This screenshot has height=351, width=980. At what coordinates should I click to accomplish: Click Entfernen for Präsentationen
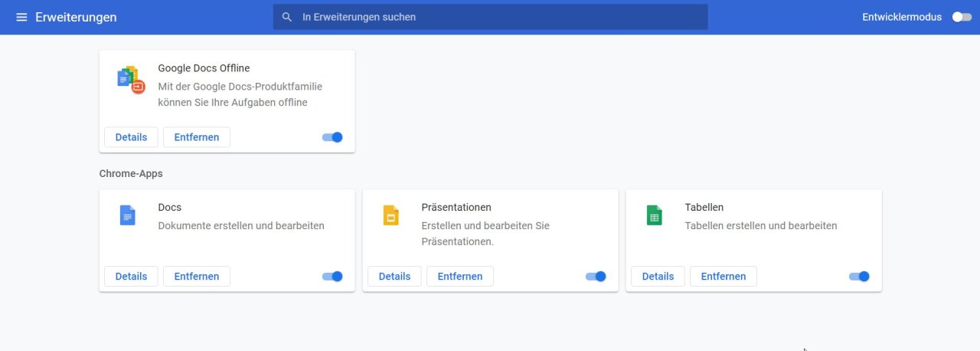click(460, 277)
